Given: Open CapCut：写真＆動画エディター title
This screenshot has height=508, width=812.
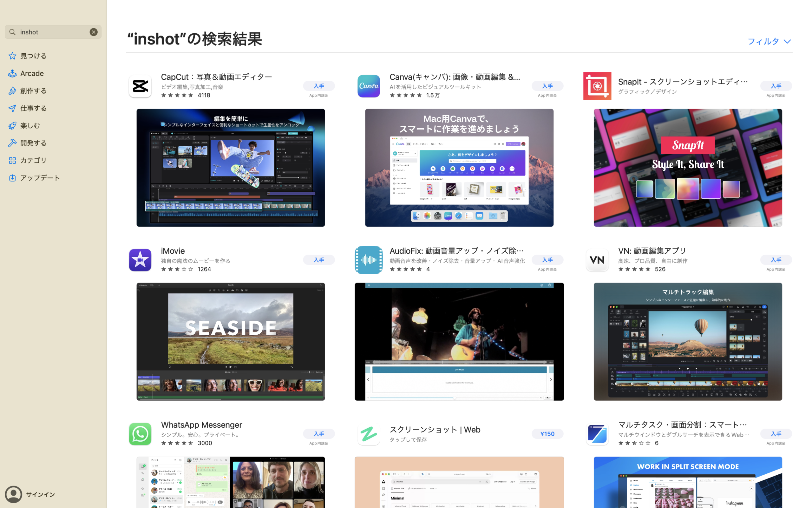Looking at the screenshot, I should [216, 77].
